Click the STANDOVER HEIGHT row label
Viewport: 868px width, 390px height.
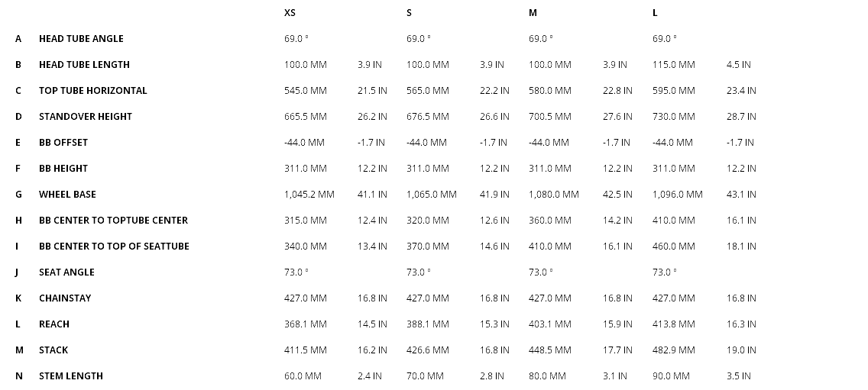86,117
